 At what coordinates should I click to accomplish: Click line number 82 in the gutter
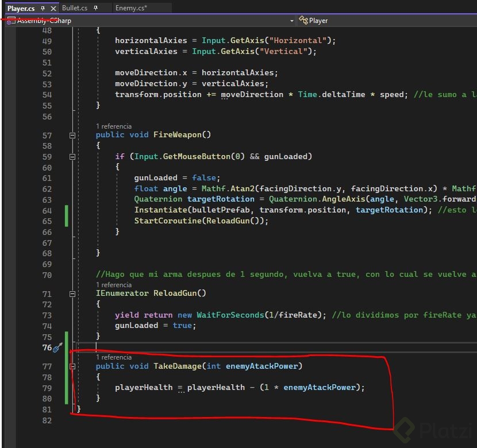47,420
